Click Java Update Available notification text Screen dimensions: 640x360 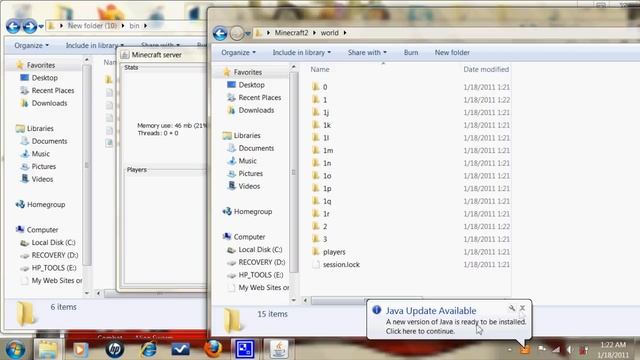pyautogui.click(x=431, y=311)
